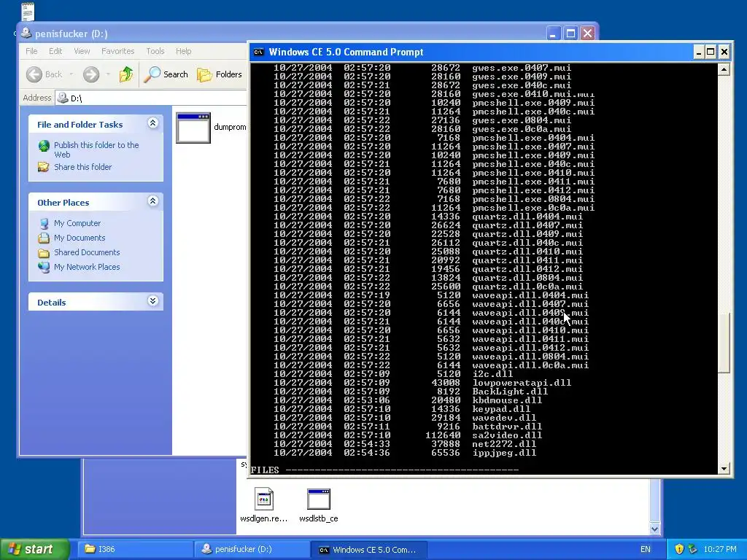The image size is (747, 560).
Task: Click the security shield tray icon
Action: pyautogui.click(x=679, y=549)
